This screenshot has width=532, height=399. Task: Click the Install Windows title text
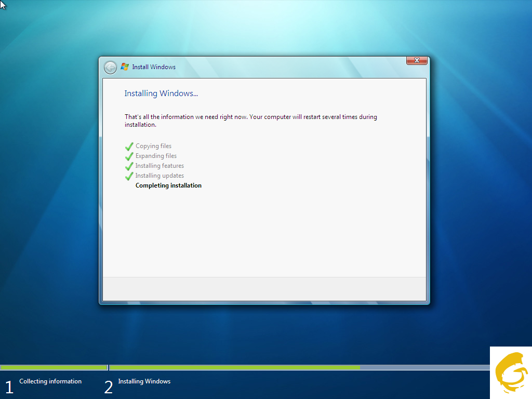tap(154, 67)
